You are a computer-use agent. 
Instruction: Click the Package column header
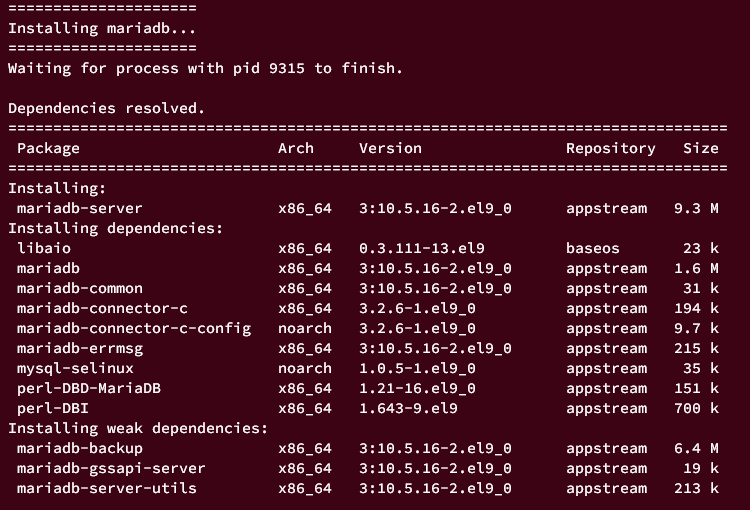pos(48,148)
